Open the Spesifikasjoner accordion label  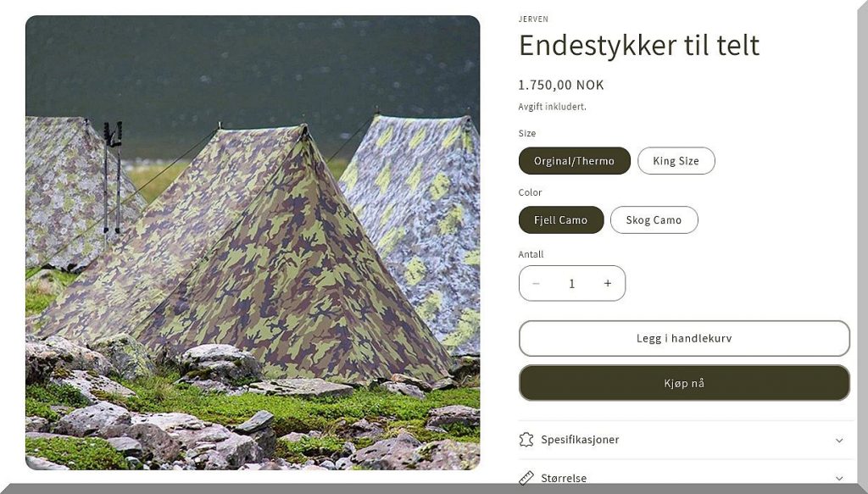click(x=580, y=439)
